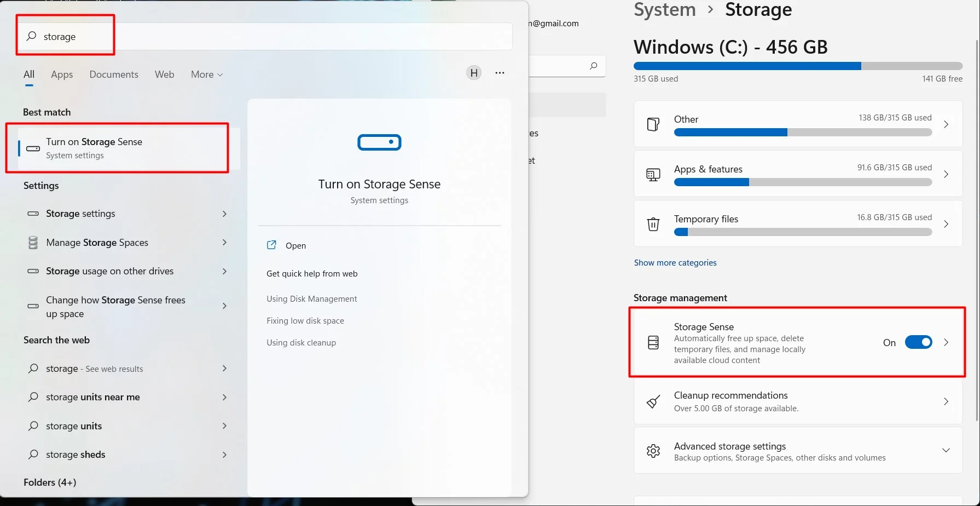Image resolution: width=980 pixels, height=506 pixels.
Task: Expand the Storage settings result chevron
Action: (x=224, y=214)
